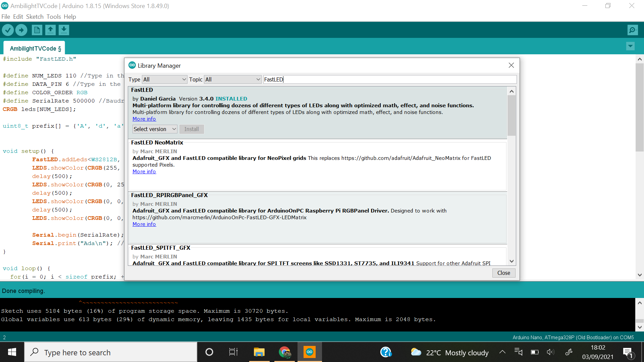Click the Upload arrow icon
The height and width of the screenshot is (362, 644).
coord(21,30)
